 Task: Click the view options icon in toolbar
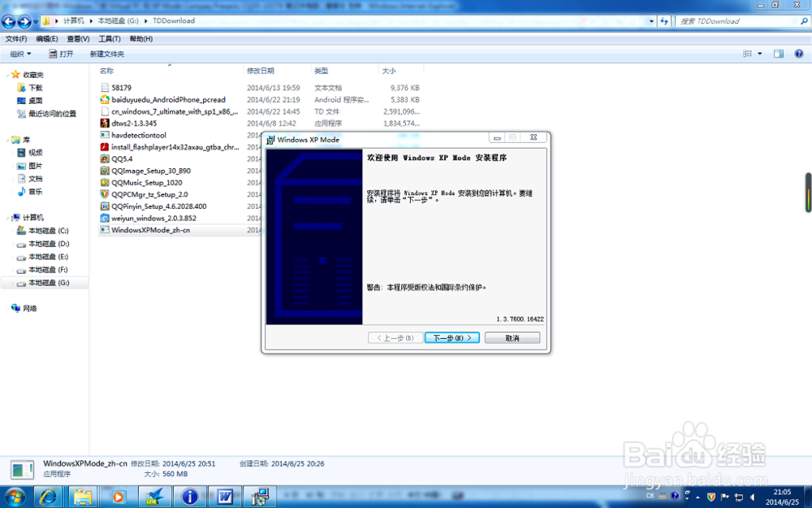click(x=747, y=54)
